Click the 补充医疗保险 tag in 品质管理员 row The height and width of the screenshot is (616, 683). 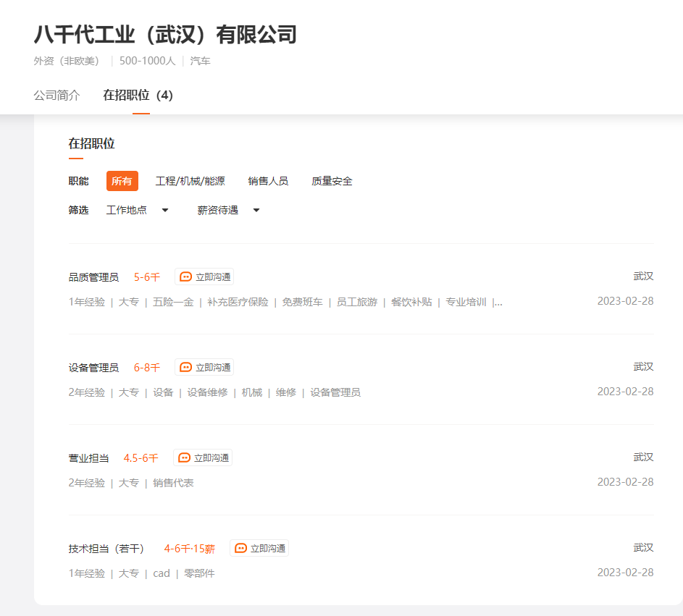[238, 302]
